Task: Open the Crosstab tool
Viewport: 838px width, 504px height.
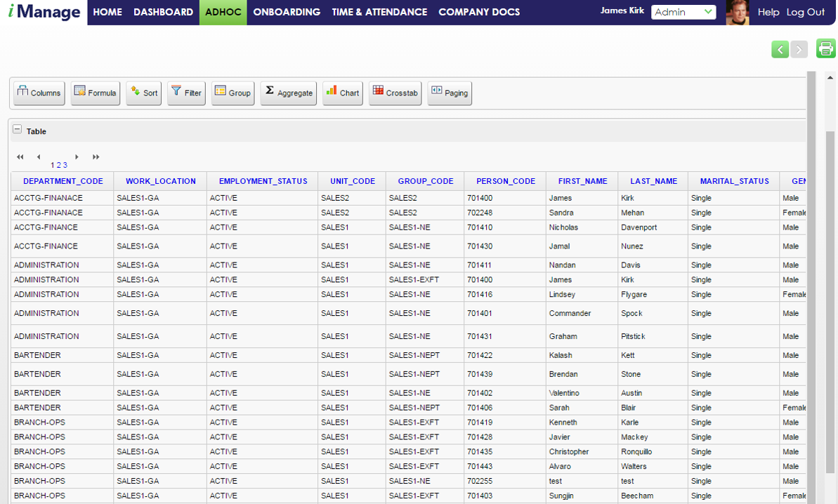Action: point(395,93)
